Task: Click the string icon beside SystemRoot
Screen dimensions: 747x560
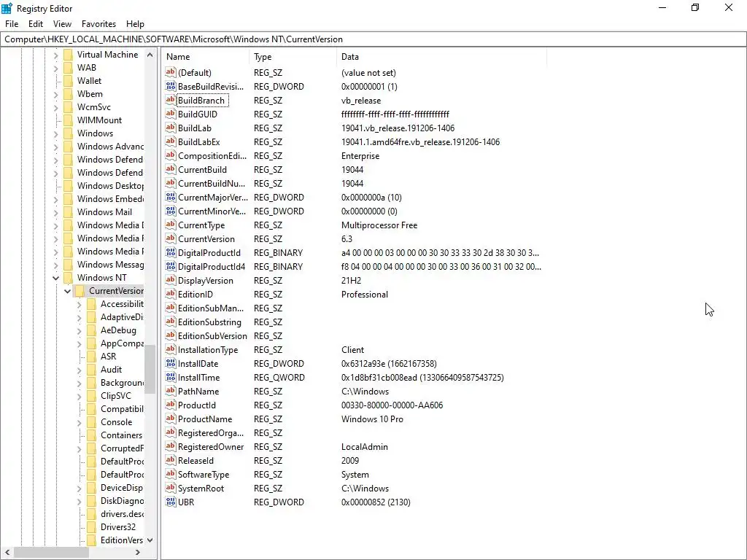Action: (170, 488)
